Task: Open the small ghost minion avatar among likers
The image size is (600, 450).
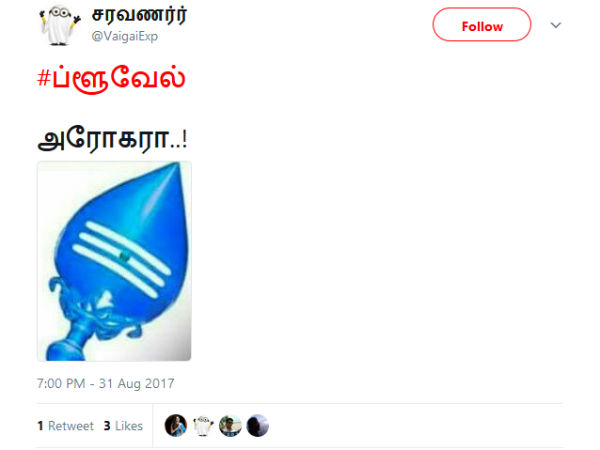Action: coord(203,425)
